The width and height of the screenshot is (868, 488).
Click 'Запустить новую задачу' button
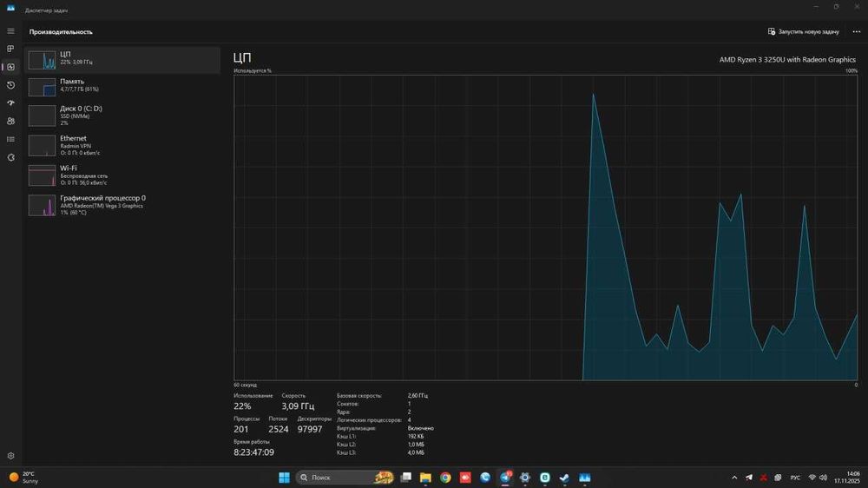(803, 31)
